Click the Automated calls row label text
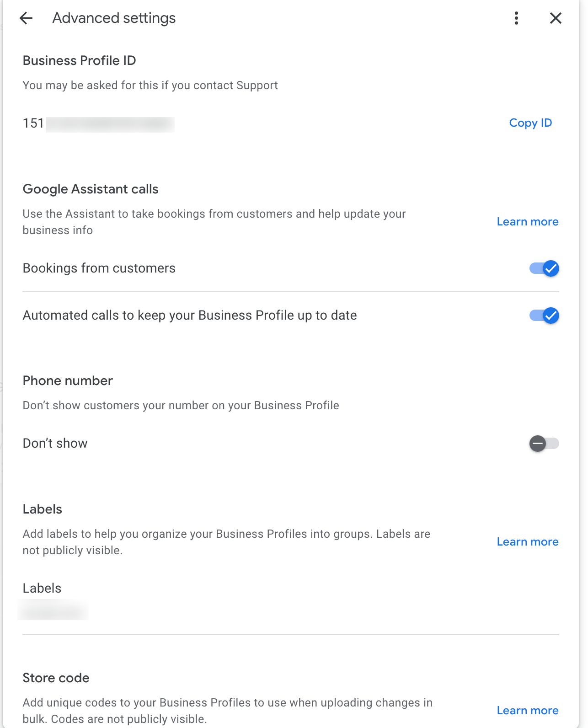The height and width of the screenshot is (728, 588). click(190, 316)
